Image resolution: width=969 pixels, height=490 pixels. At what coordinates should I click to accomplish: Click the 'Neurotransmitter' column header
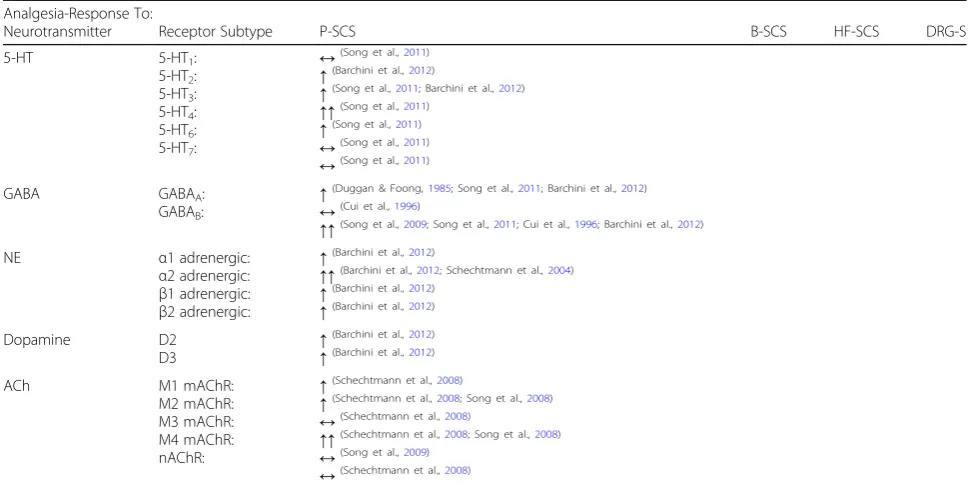point(57,32)
